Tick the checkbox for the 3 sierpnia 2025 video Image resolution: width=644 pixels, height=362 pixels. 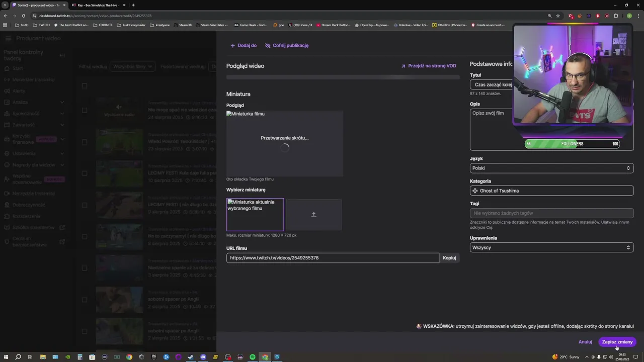coord(85,268)
